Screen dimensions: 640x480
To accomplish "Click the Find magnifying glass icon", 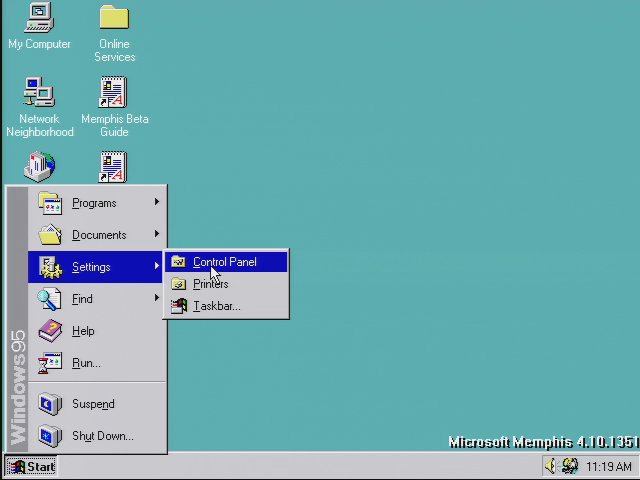I will click(x=49, y=299).
